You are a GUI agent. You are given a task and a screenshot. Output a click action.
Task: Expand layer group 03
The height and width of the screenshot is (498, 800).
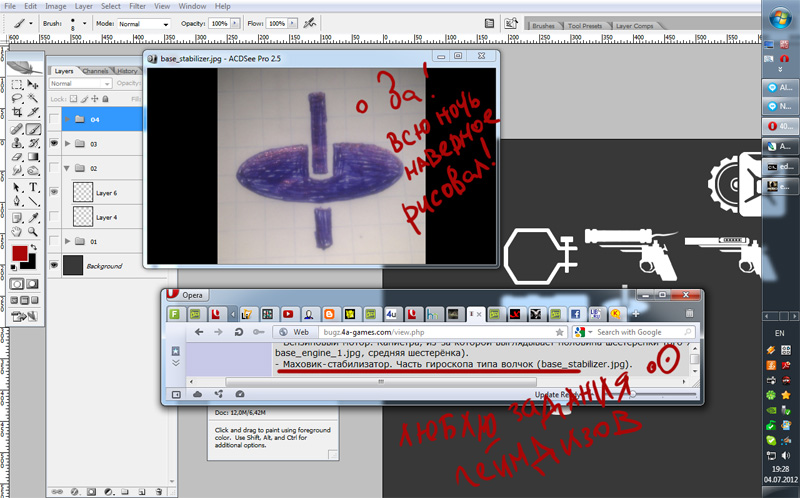coord(66,144)
